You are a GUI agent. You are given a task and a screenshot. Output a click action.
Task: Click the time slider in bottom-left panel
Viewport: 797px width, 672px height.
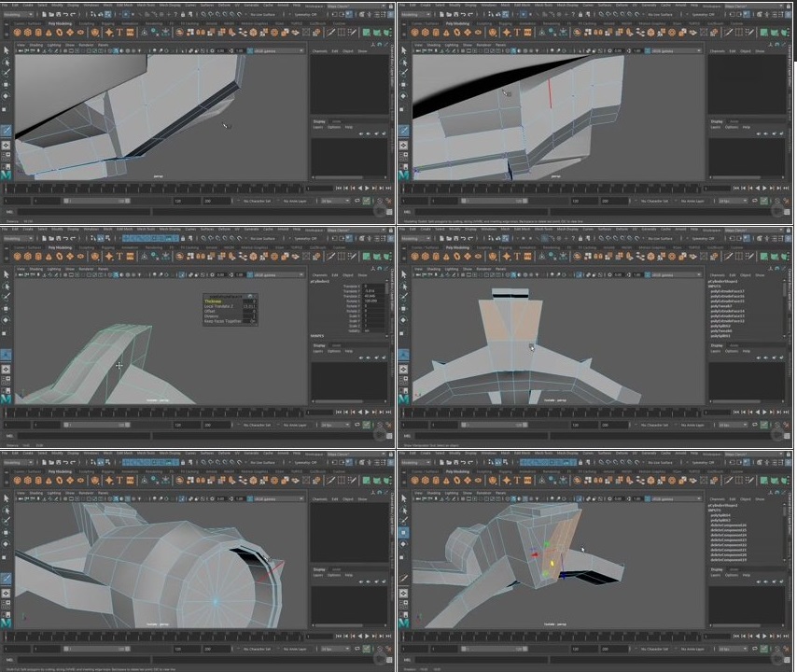pyautogui.click(x=155, y=637)
